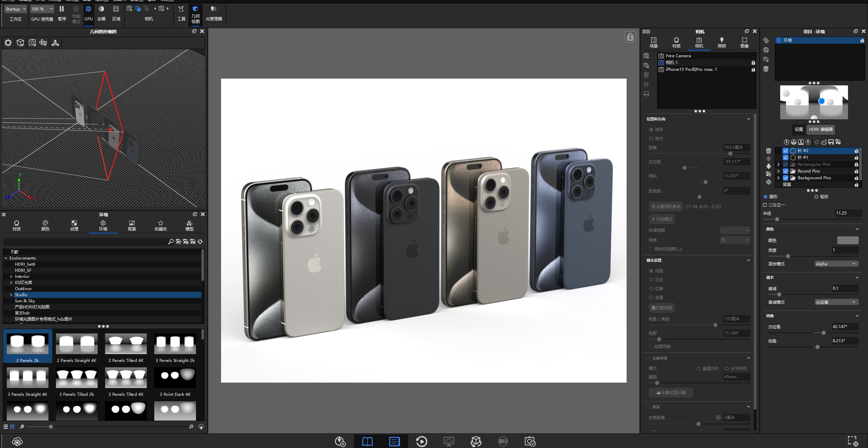Collapse the 位置和方向 section
The height and width of the screenshot is (448, 868).
748,119
